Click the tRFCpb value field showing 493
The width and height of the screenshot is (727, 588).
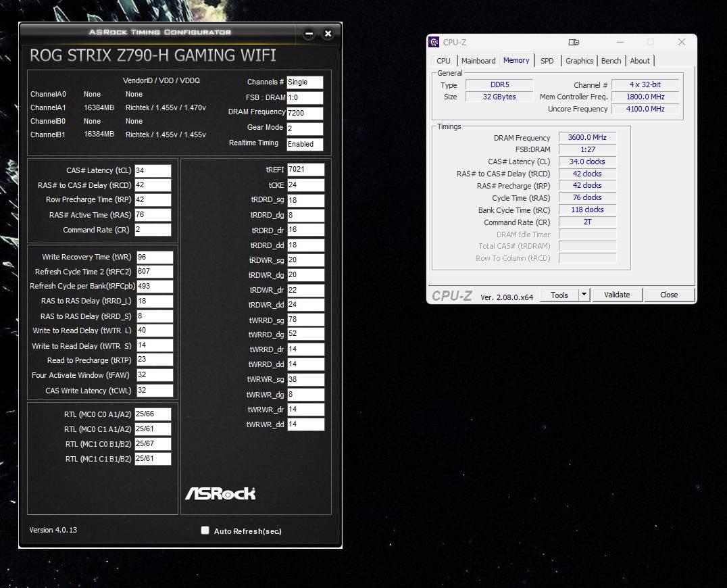pyautogui.click(x=155, y=286)
